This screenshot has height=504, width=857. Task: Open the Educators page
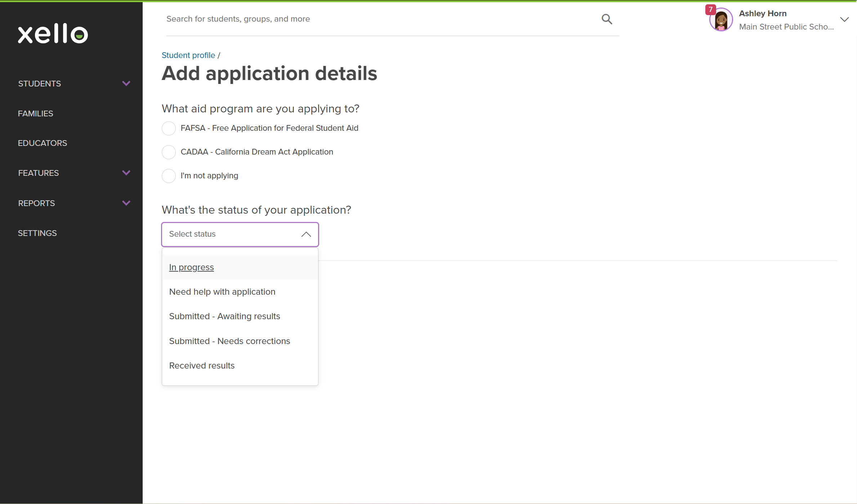click(x=43, y=143)
